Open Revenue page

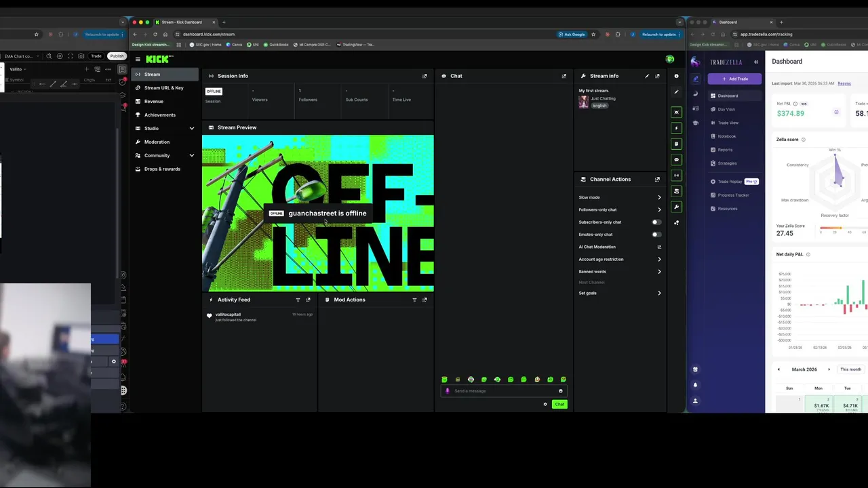coord(165,102)
